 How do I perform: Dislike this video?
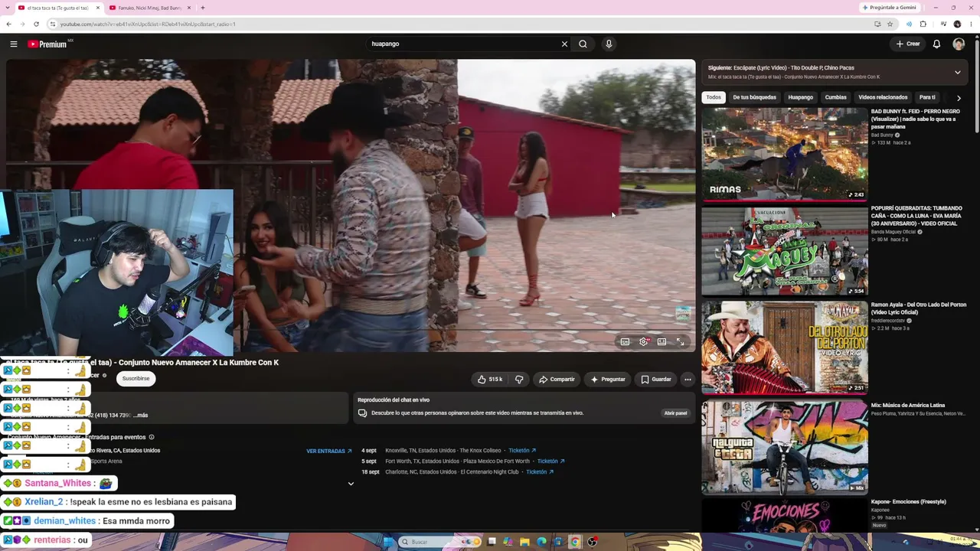coord(519,379)
